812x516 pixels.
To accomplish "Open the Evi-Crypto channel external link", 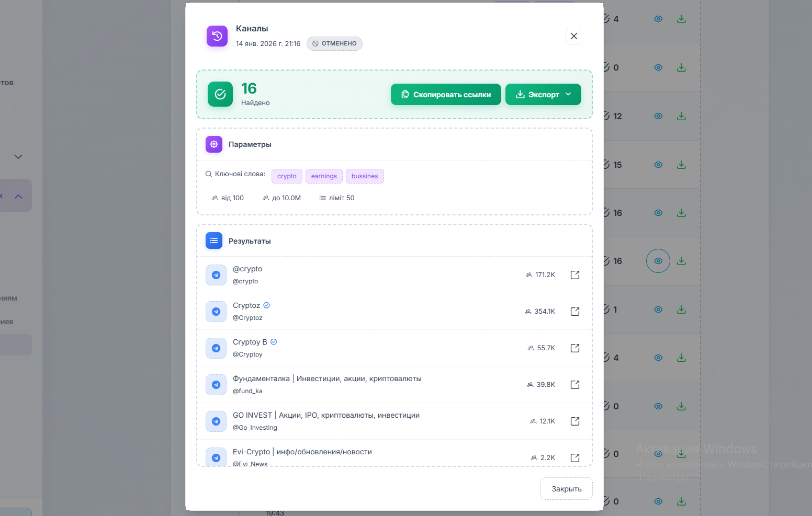I will tap(574, 457).
